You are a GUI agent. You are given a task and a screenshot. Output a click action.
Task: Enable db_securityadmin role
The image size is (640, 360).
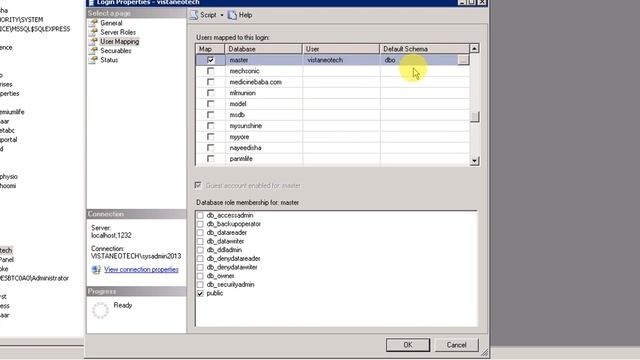[200, 284]
